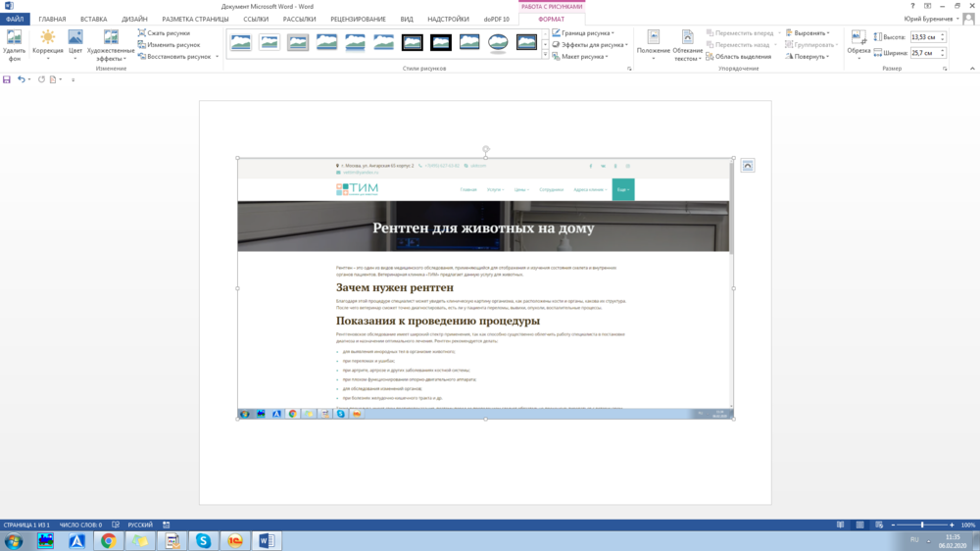This screenshot has width=980, height=551.
Task: Apply the first picture style thumbnail
Action: coord(241,42)
